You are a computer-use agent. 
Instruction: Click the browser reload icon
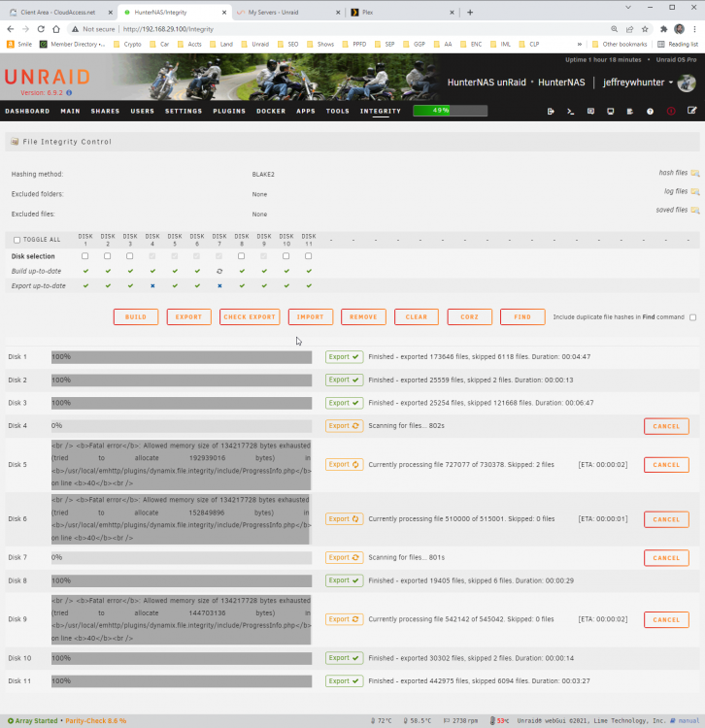tap(41, 29)
